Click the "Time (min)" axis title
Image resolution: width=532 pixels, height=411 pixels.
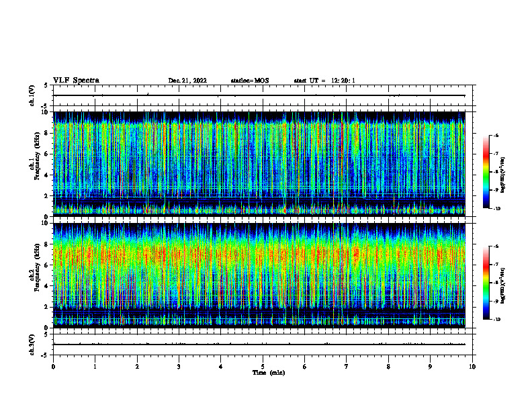[x=269, y=373]
